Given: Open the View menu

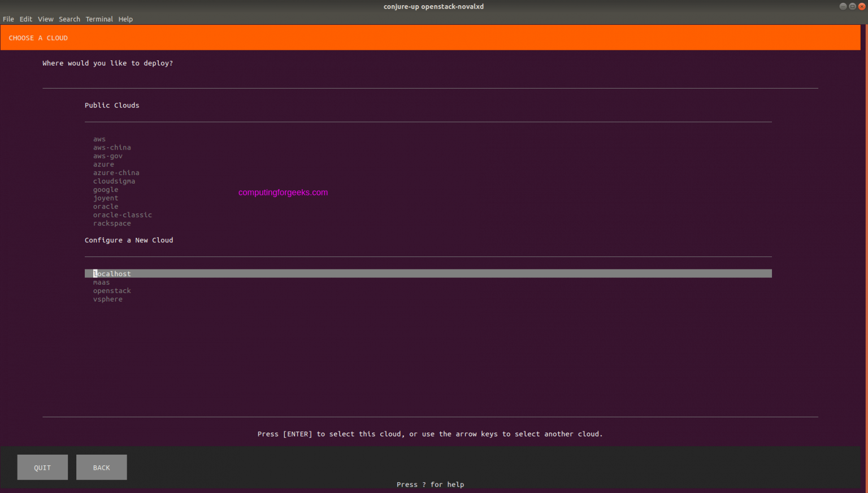Looking at the screenshot, I should [45, 19].
